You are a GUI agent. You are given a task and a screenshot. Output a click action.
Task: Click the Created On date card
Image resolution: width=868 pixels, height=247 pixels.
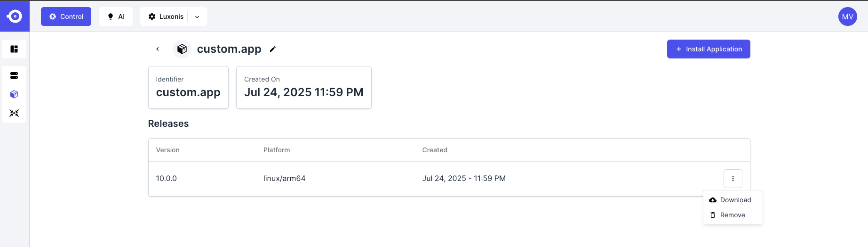(x=304, y=87)
